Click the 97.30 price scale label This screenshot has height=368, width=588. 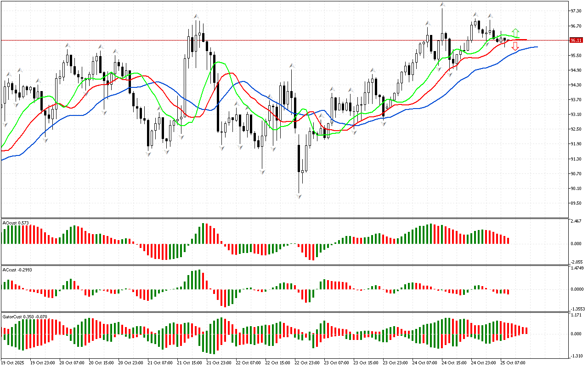(576, 11)
